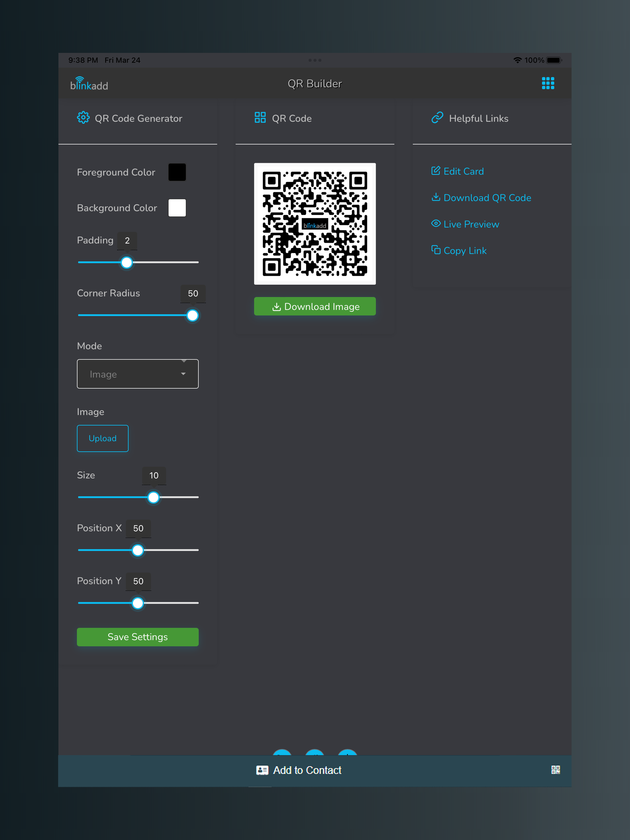This screenshot has height=840, width=630.
Task: Click the Edit Card pencil icon
Action: pyautogui.click(x=436, y=171)
